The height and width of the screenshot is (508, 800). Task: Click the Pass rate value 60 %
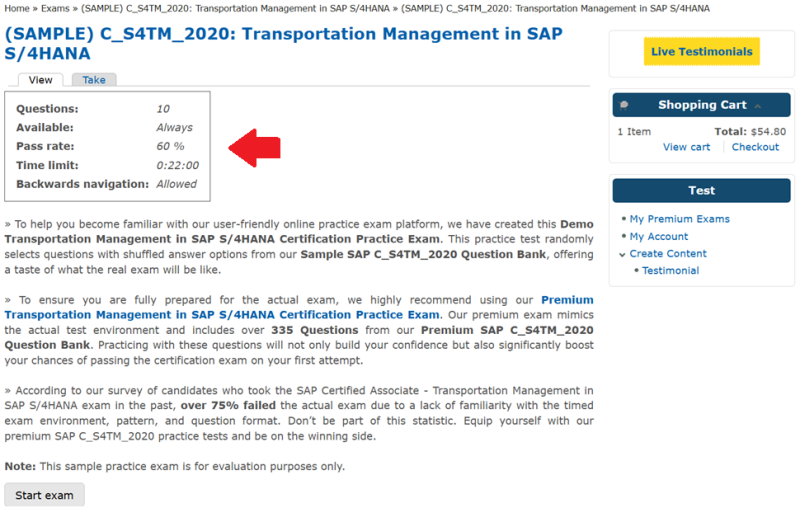point(170,146)
